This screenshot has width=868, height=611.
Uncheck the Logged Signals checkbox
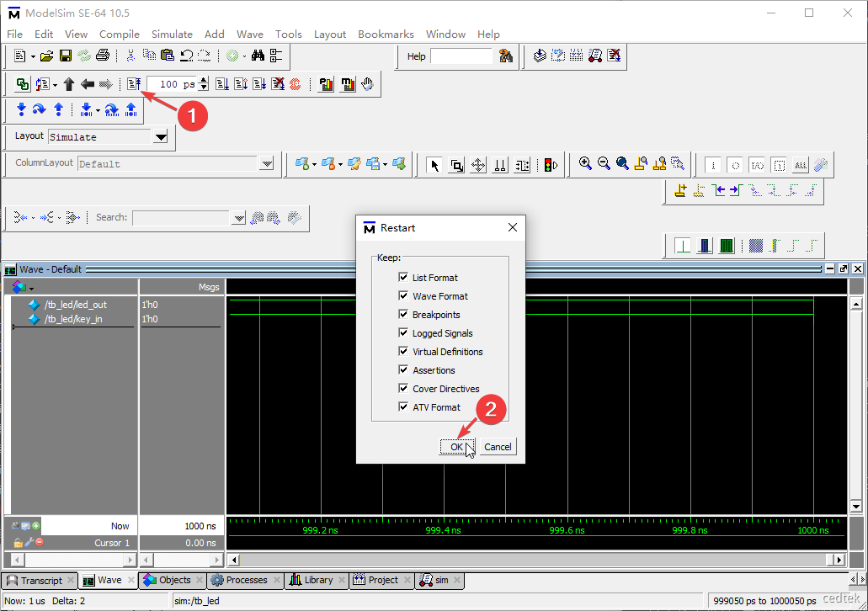403,332
